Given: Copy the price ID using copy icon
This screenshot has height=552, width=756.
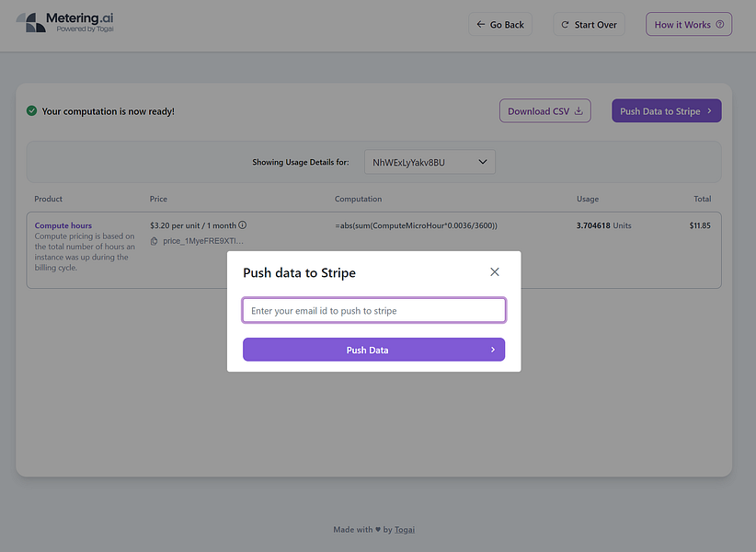Looking at the screenshot, I should coord(154,241).
